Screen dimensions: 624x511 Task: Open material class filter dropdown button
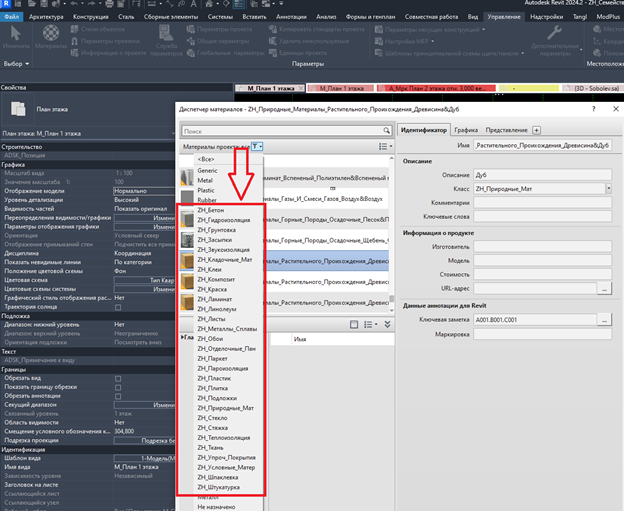coord(257,146)
